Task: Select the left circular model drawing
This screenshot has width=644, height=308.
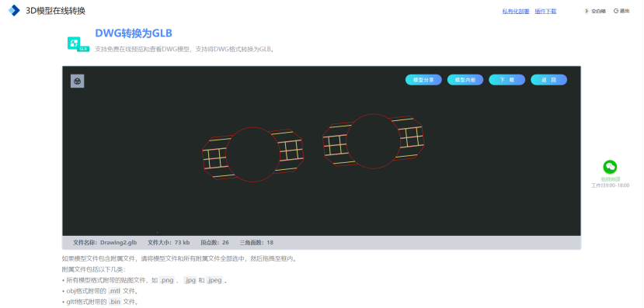Action: coord(253,154)
